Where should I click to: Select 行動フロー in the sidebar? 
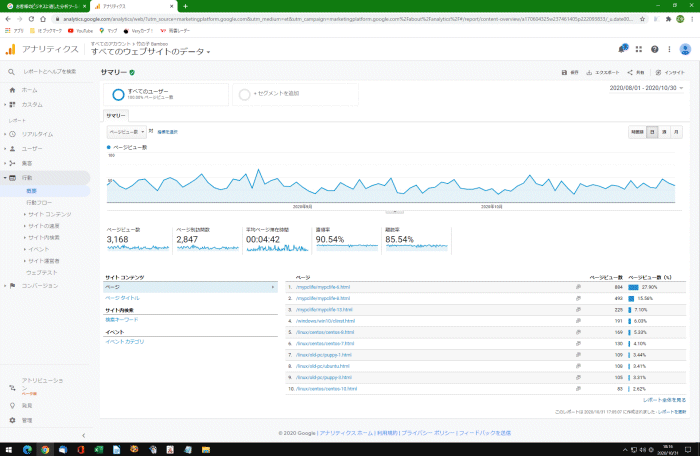(38, 202)
